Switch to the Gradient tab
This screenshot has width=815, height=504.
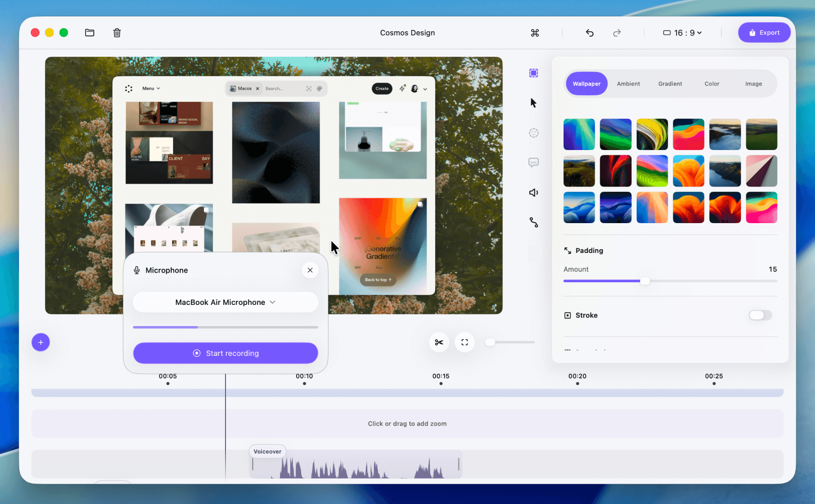click(x=670, y=83)
